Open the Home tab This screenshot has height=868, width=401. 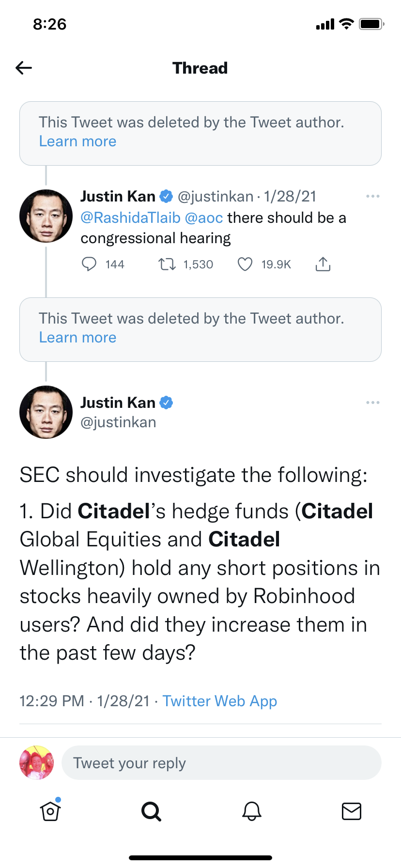(50, 811)
